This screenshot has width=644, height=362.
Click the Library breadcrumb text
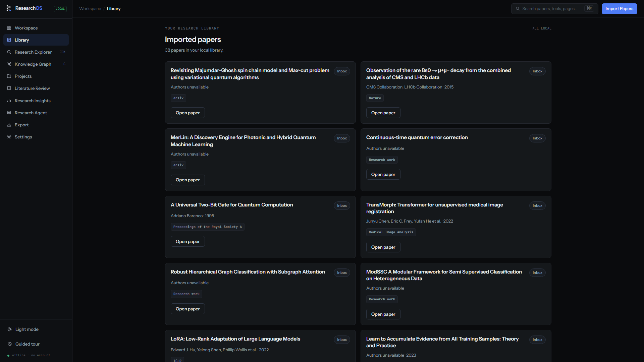coord(113,9)
